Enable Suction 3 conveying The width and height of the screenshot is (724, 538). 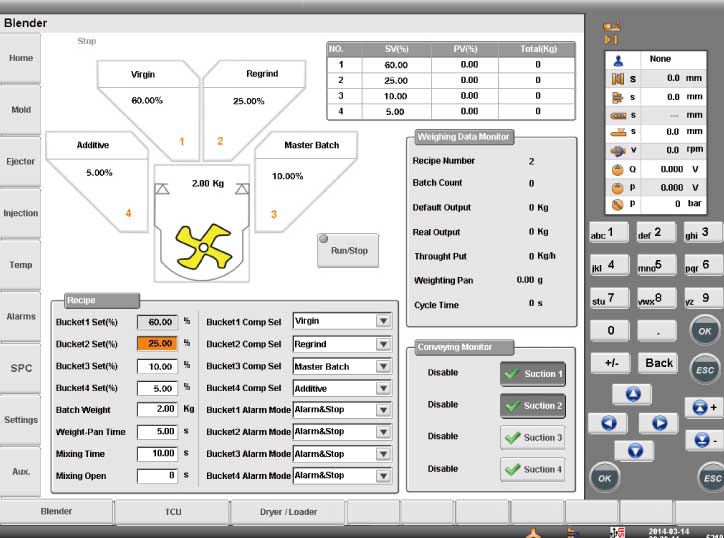533,437
